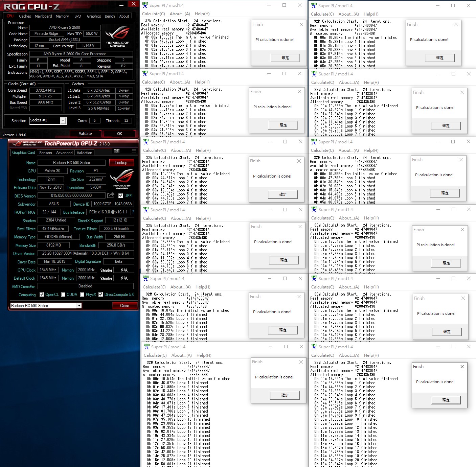This screenshot has width=476, height=467.
Task: Open the Validation tab in GPU-Z
Action: click(x=84, y=153)
